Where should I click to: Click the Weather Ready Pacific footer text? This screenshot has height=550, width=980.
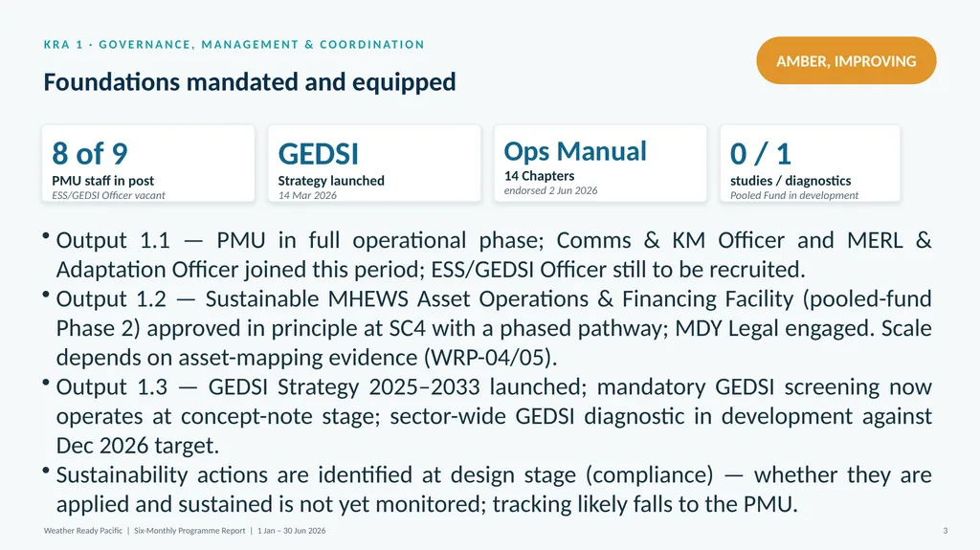(x=83, y=531)
